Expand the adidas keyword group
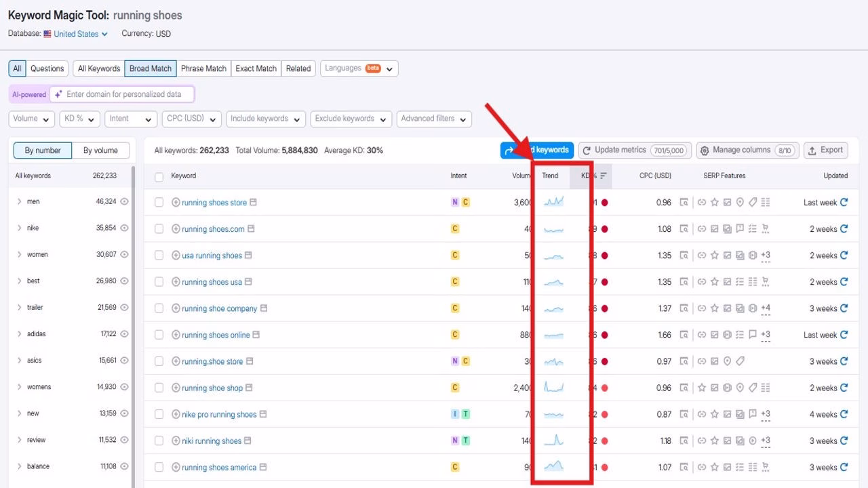868x488 pixels. [x=19, y=333]
